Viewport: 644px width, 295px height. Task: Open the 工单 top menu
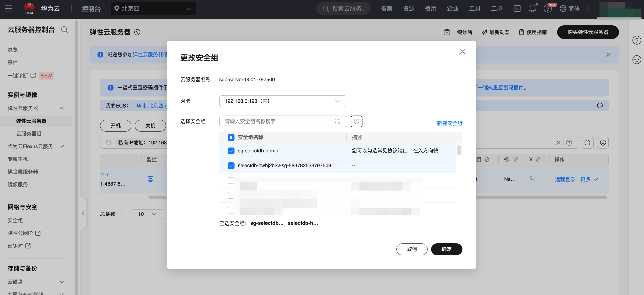coord(497,8)
